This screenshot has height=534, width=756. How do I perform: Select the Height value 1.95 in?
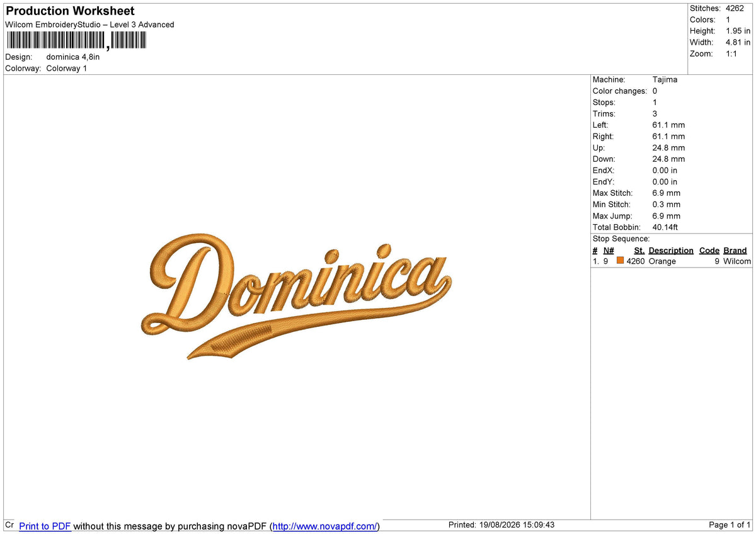coord(738,31)
